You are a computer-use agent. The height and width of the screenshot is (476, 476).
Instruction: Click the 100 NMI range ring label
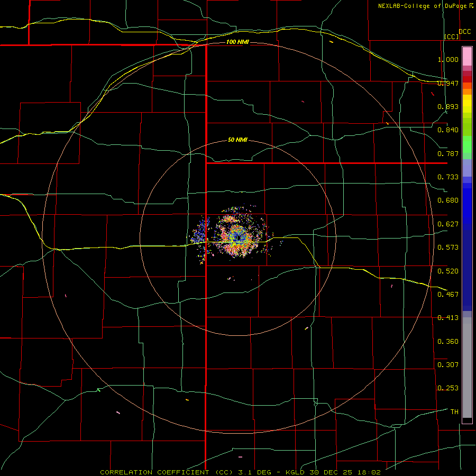pos(237,42)
